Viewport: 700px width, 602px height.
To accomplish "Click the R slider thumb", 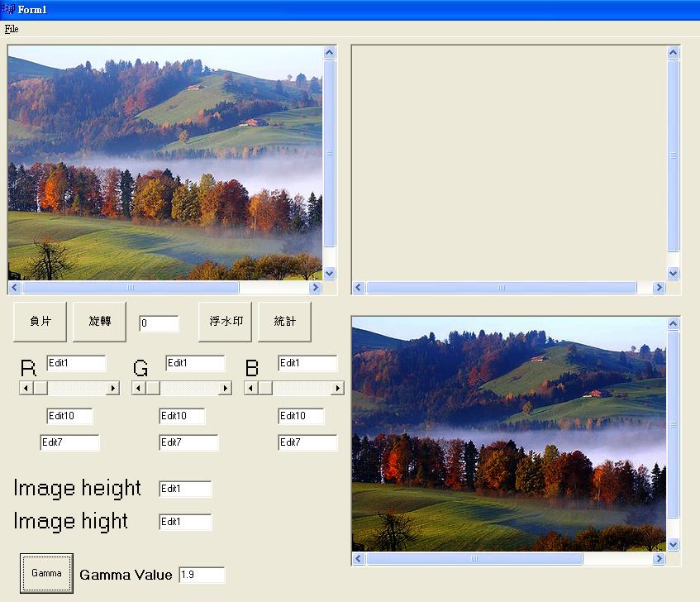I will tap(40, 388).
